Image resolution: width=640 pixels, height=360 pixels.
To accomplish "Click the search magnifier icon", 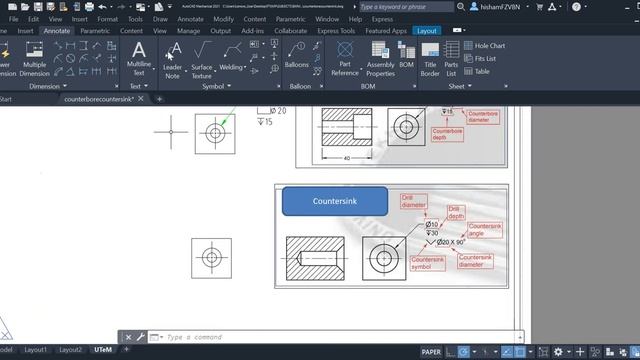I will (x=460, y=7).
